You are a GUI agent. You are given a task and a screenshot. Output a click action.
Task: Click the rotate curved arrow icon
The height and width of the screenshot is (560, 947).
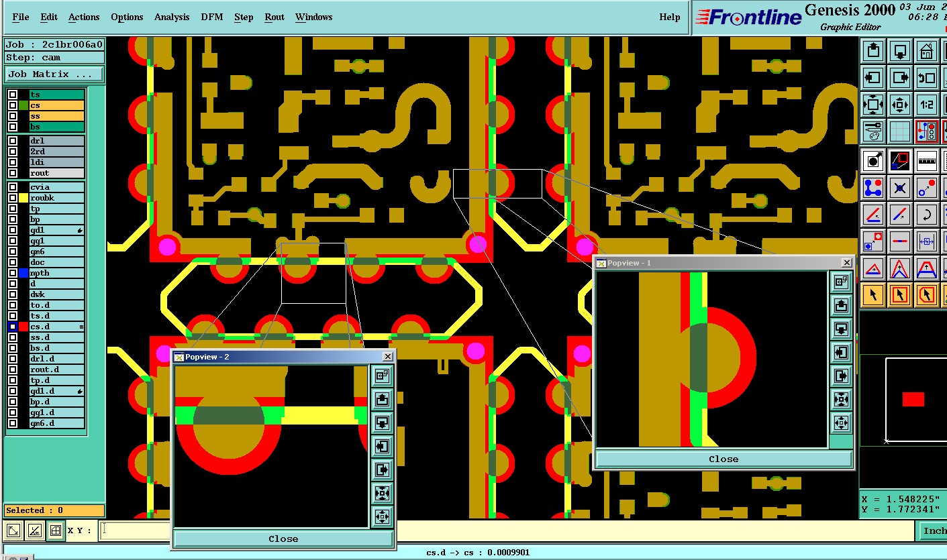(x=926, y=215)
